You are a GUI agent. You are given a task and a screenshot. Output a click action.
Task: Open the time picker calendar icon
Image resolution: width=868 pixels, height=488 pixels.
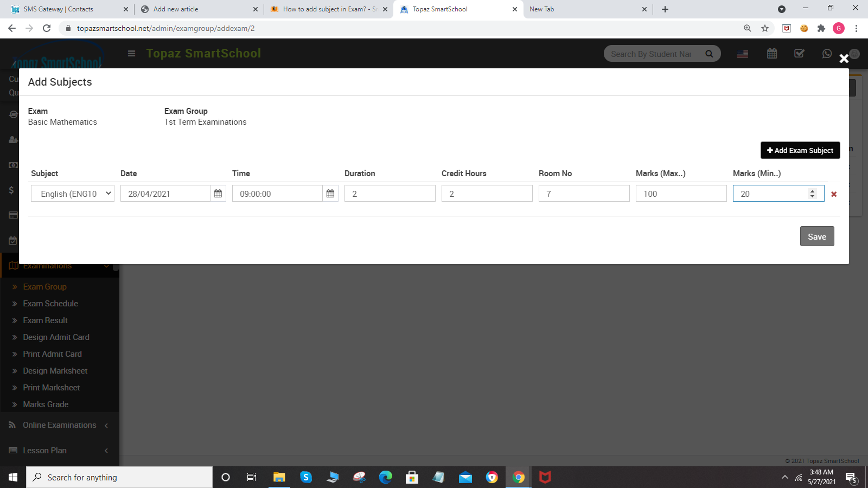tap(330, 194)
